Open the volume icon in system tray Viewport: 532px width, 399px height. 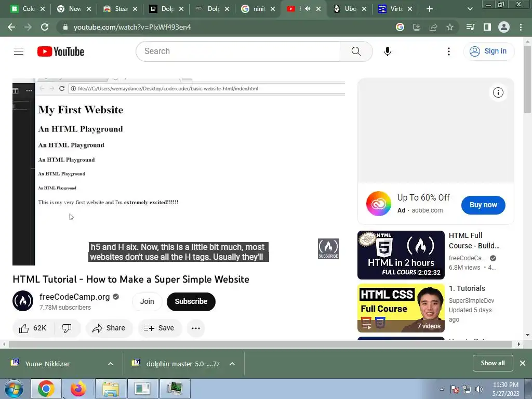pyautogui.click(x=480, y=389)
